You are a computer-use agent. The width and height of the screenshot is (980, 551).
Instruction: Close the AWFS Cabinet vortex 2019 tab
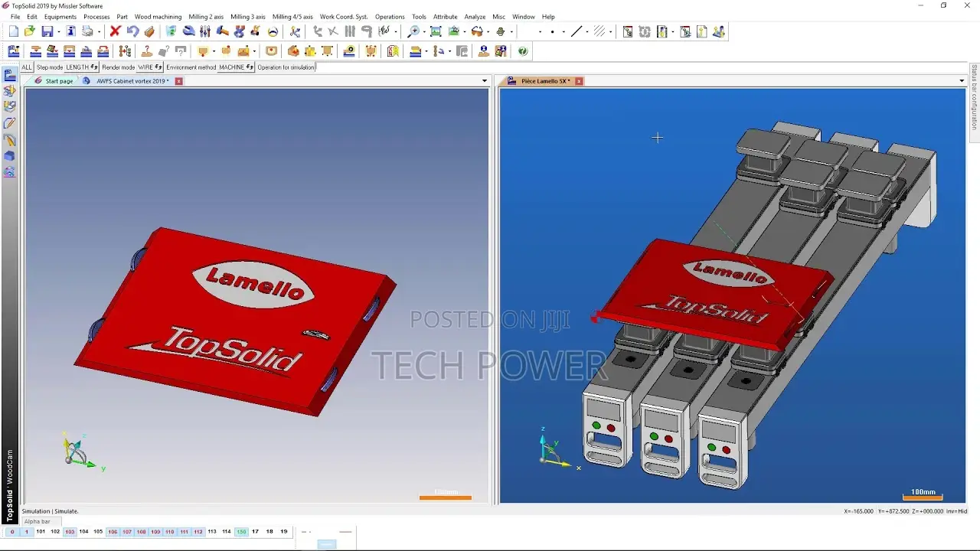coord(179,81)
